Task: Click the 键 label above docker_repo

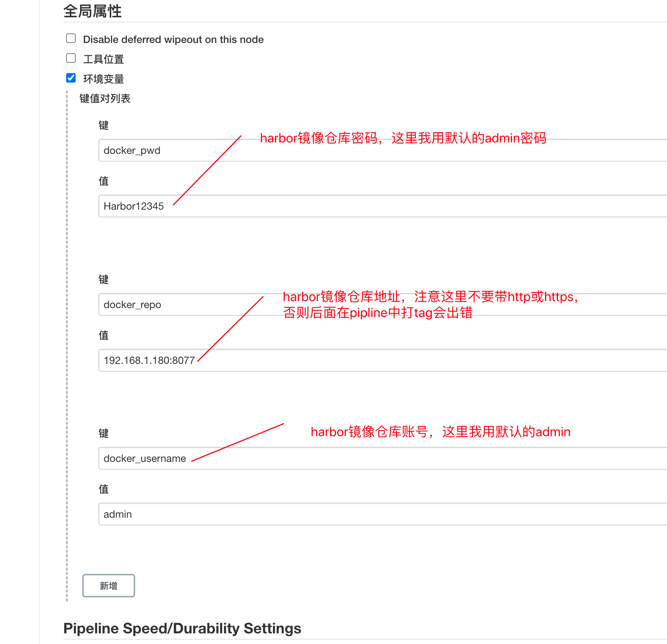Action: (x=104, y=279)
